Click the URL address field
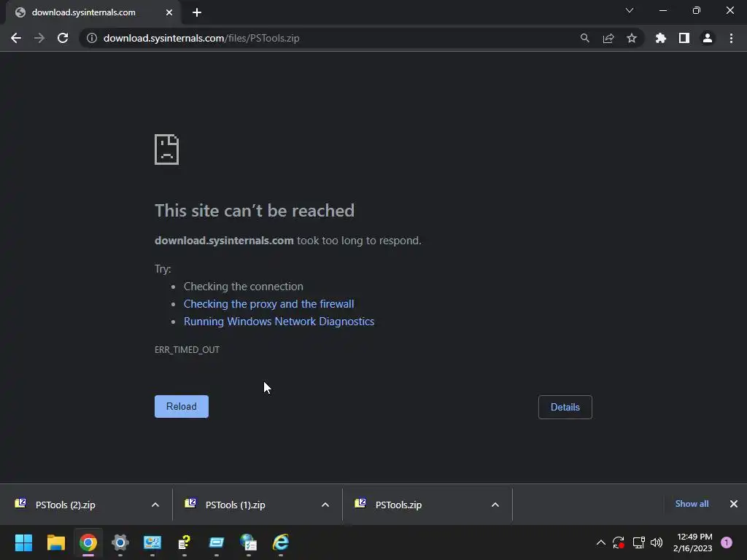Screen dimensions: 747x560 coord(333,38)
